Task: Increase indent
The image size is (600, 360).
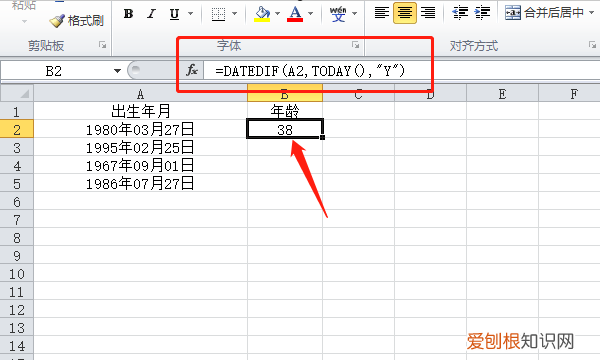Action: tap(482, 13)
